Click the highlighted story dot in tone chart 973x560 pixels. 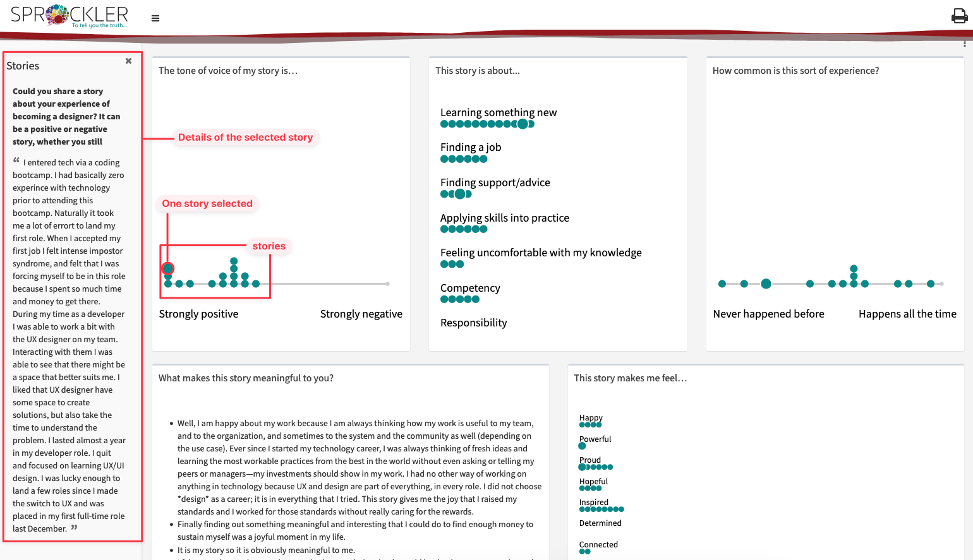point(167,268)
